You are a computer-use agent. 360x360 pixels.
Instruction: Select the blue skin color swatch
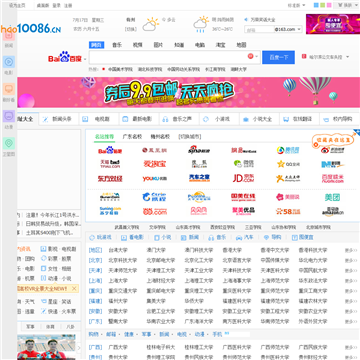[316, 5]
